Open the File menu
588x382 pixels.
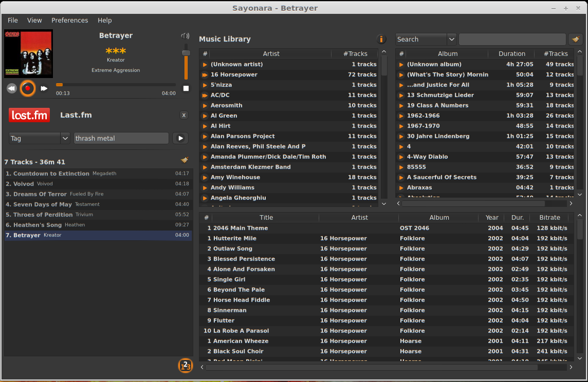(13, 20)
